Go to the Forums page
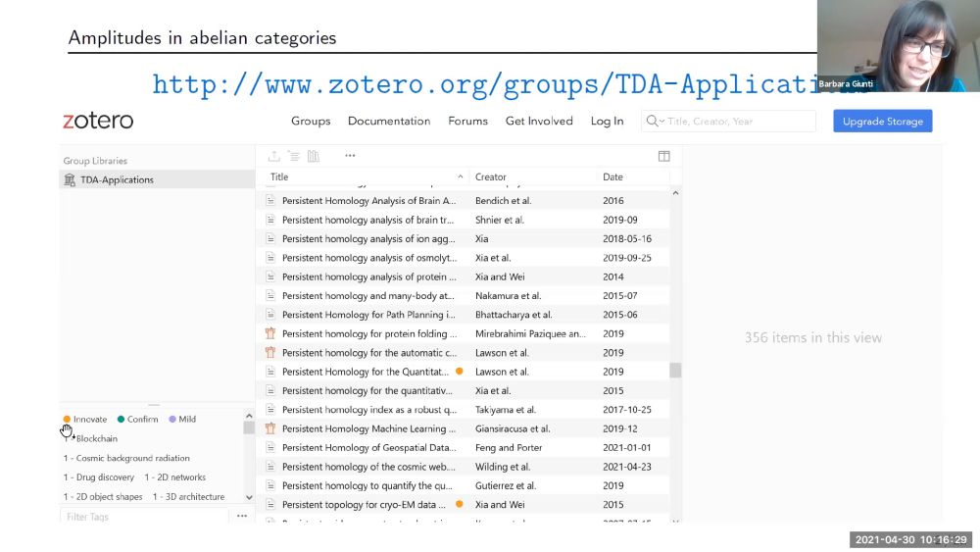Screen dimensions: 980x552 (x=467, y=121)
